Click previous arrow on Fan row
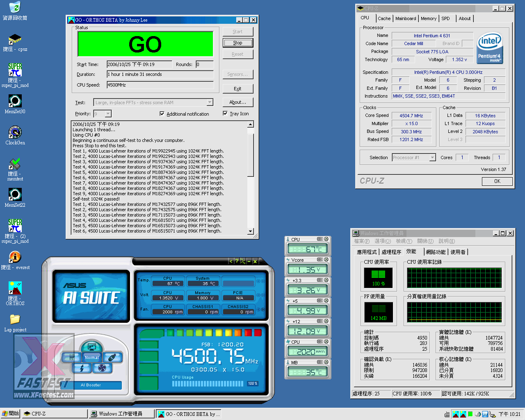Viewport: 525px width, 420px height. coord(258,309)
